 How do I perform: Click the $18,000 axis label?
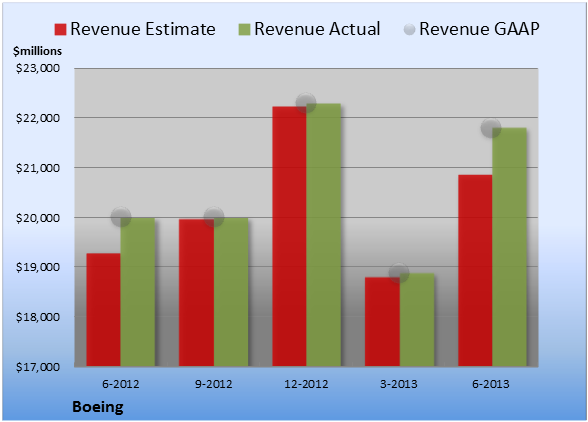38,317
